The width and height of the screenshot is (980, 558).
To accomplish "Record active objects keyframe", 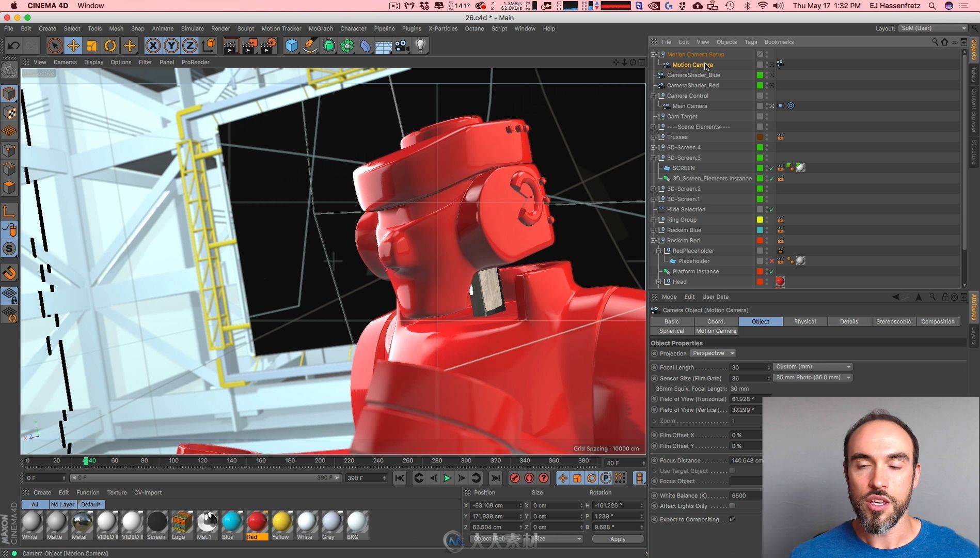I will 515,478.
